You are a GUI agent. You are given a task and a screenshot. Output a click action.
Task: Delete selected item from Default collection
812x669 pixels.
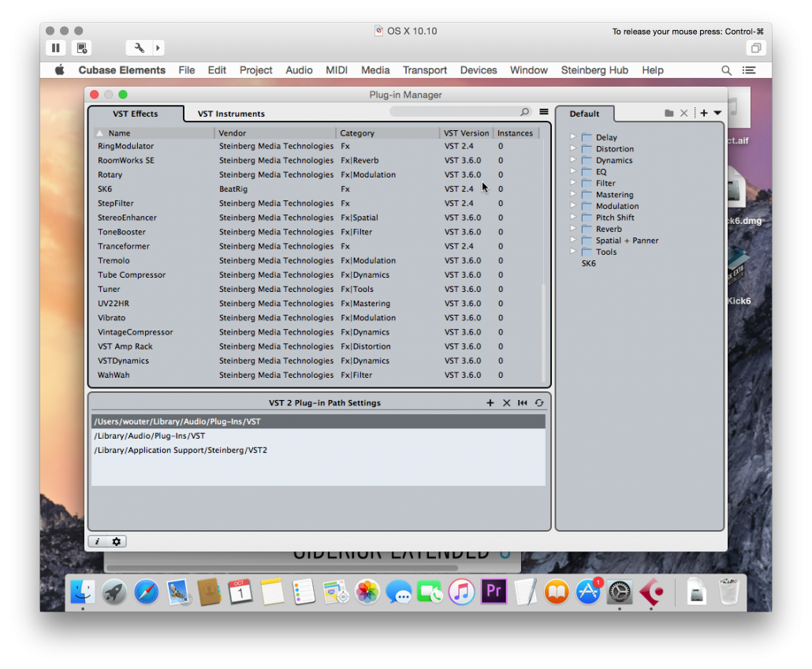[684, 113]
